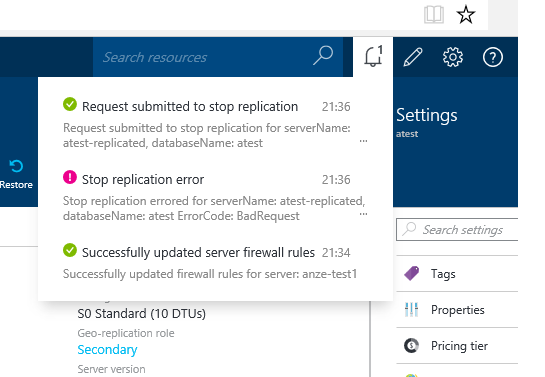545x377 pixels.
Task: Click the browser favorites star icon
Action: 465,15
